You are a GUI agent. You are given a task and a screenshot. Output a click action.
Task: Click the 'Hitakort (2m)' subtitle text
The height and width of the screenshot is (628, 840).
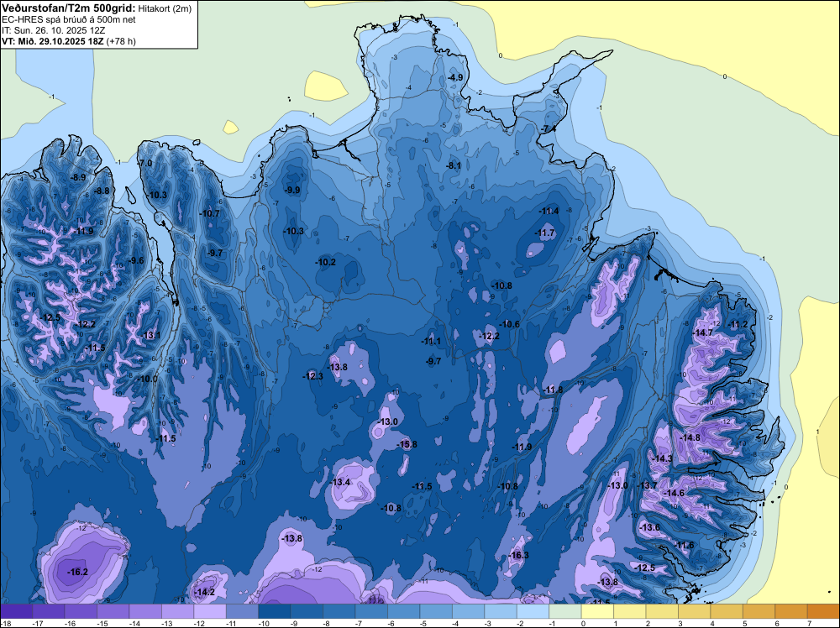[164, 8]
